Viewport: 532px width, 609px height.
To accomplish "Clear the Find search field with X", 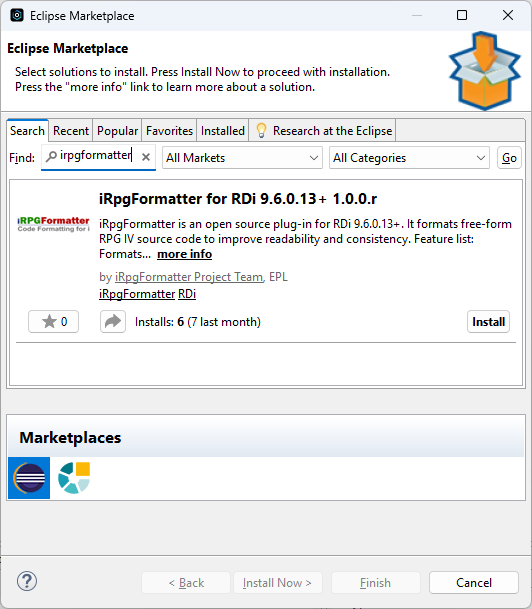I will [146, 157].
